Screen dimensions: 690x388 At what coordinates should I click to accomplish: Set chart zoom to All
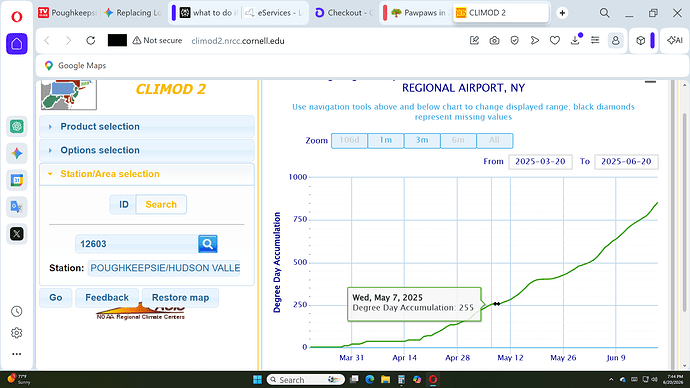(494, 140)
